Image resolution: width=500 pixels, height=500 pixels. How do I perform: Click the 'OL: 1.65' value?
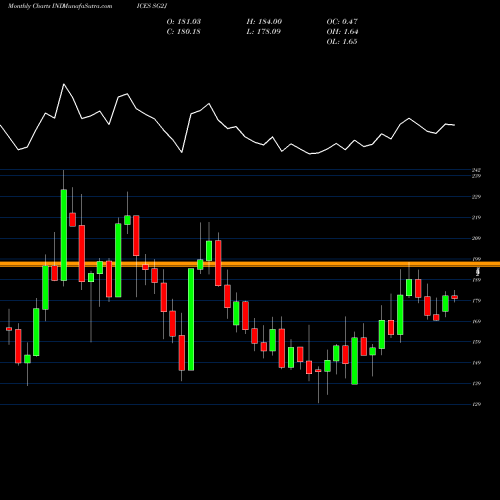coord(342,42)
